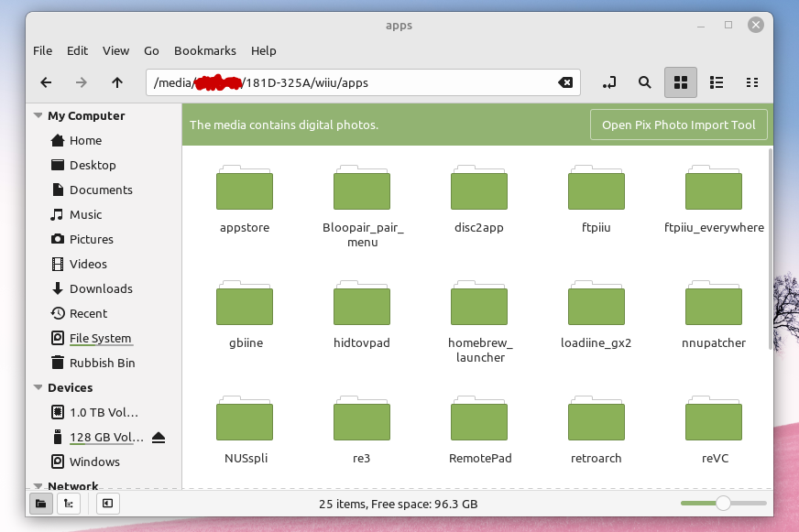Select the NUSspli folder
The height and width of the screenshot is (532, 799).
pyautogui.click(x=245, y=430)
